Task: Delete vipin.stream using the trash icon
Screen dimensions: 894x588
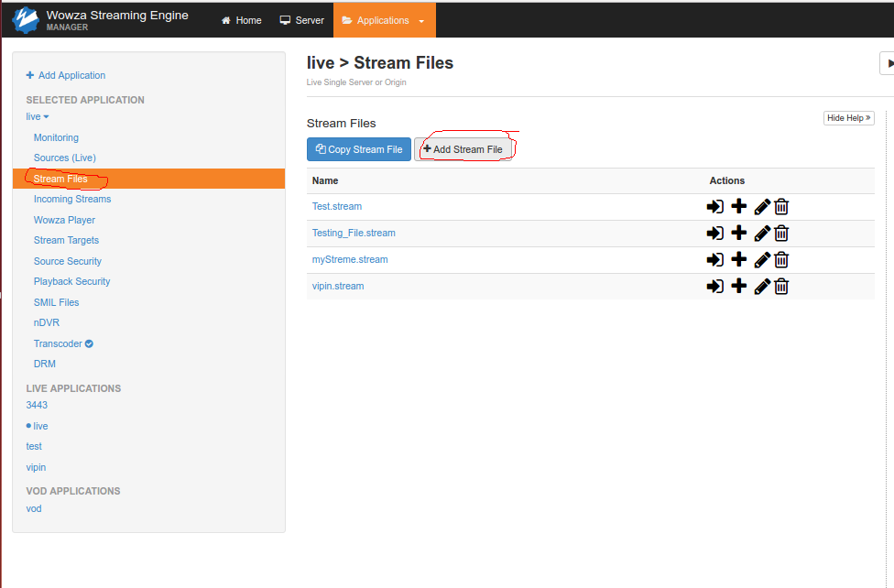Action: point(781,287)
